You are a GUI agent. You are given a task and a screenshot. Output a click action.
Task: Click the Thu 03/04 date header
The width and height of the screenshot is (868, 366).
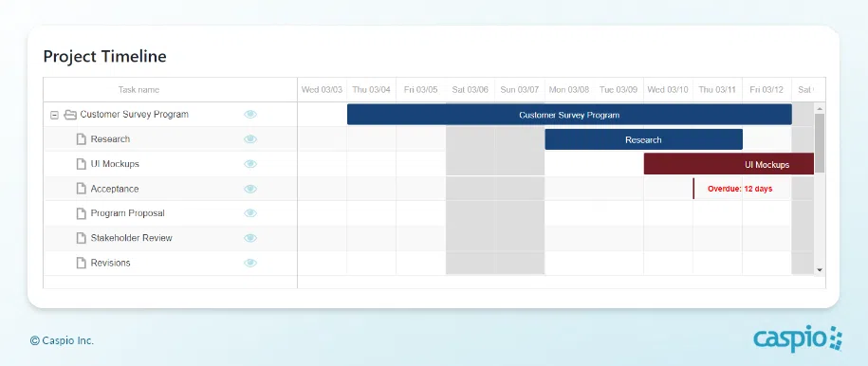point(372,90)
